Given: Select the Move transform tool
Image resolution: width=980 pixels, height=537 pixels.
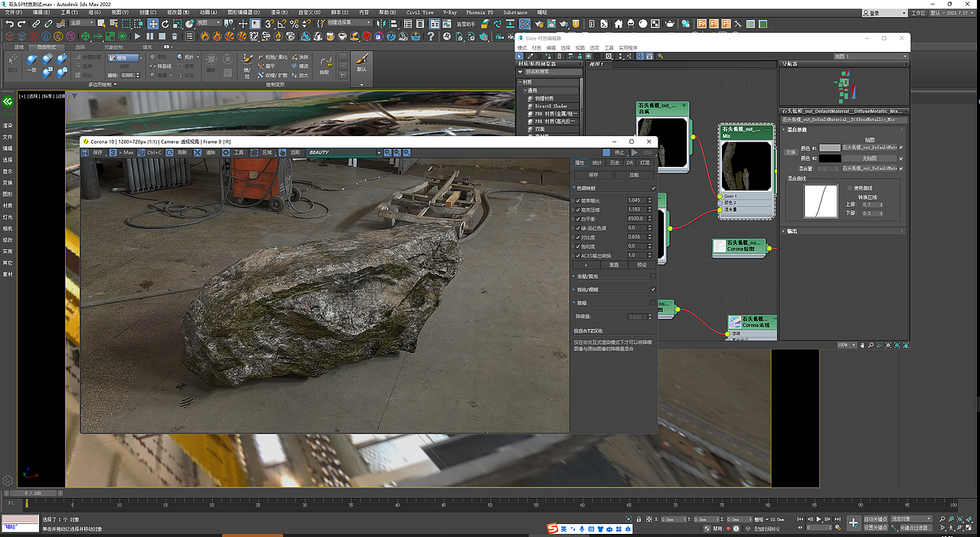Looking at the screenshot, I should coord(153,24).
